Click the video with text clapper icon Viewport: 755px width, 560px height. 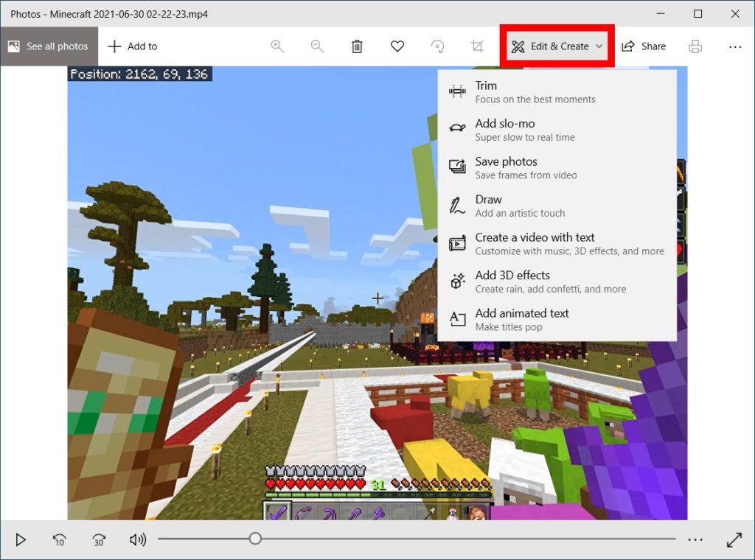[x=457, y=243]
